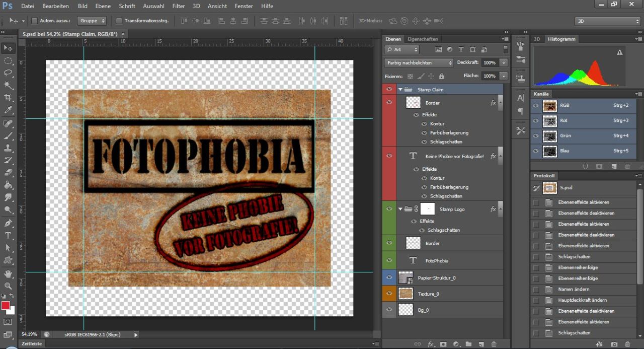The height and width of the screenshot is (349, 644).
Task: Collapse the Stamp Claim group
Action: [400, 89]
